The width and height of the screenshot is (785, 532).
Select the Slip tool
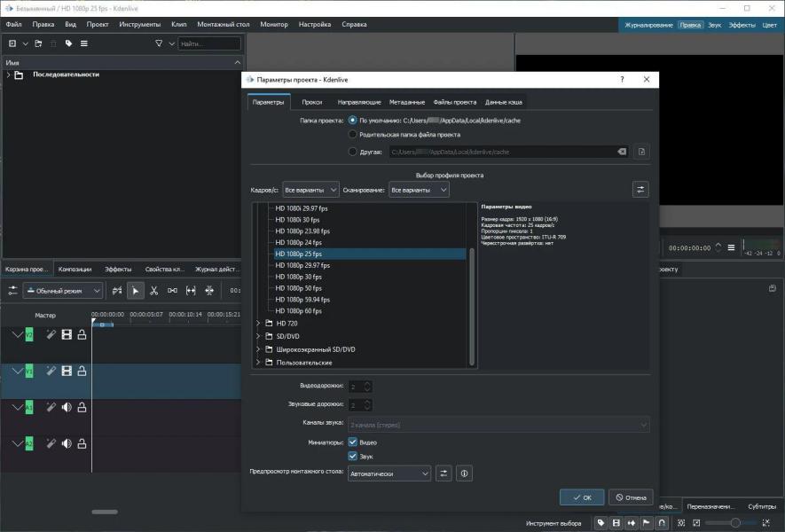tap(191, 290)
